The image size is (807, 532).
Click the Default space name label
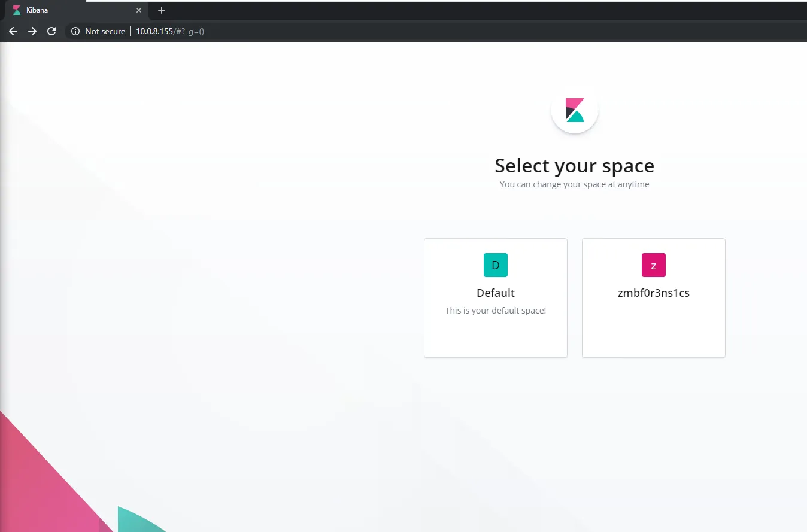495,293
